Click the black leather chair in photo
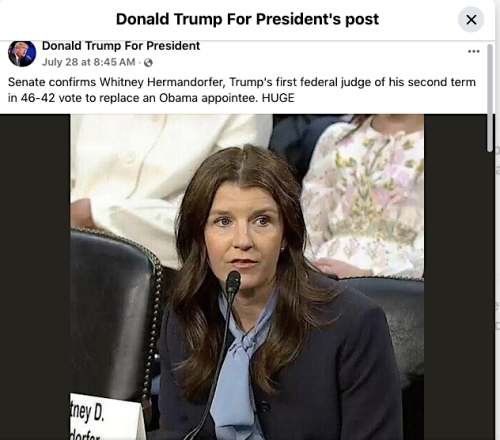Viewport: 500px width, 440px height. pos(112,313)
